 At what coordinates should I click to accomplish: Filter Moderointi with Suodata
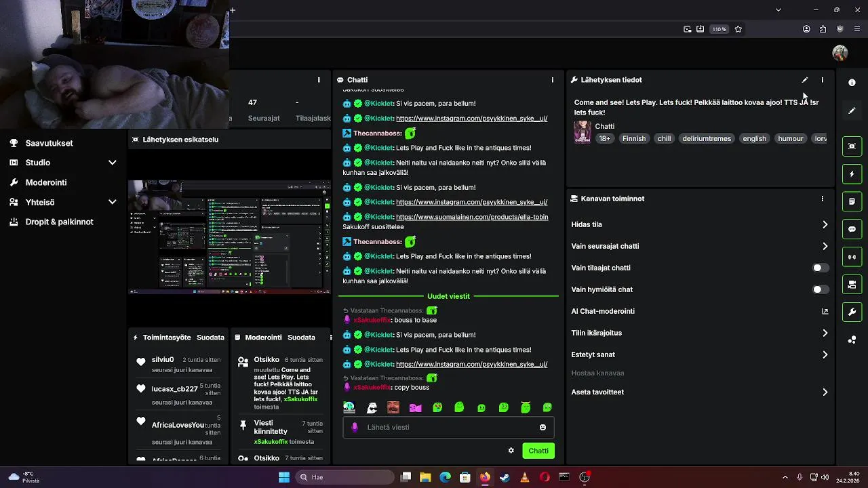click(x=301, y=338)
